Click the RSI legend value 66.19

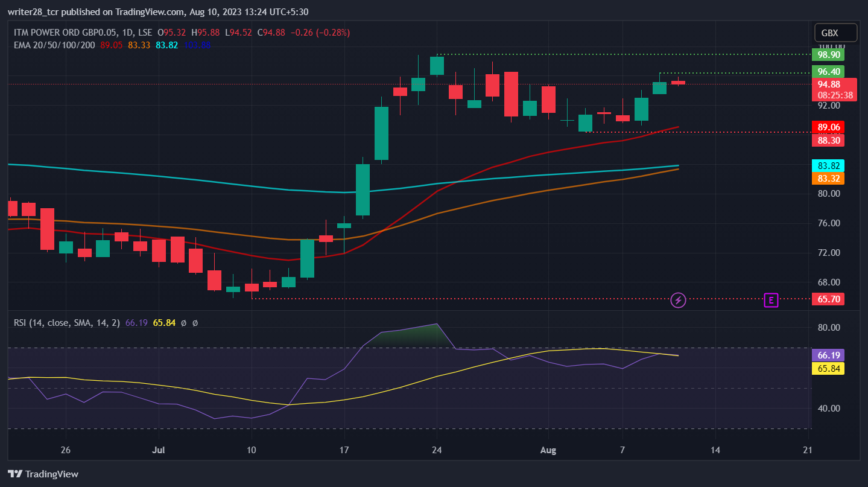click(x=136, y=323)
